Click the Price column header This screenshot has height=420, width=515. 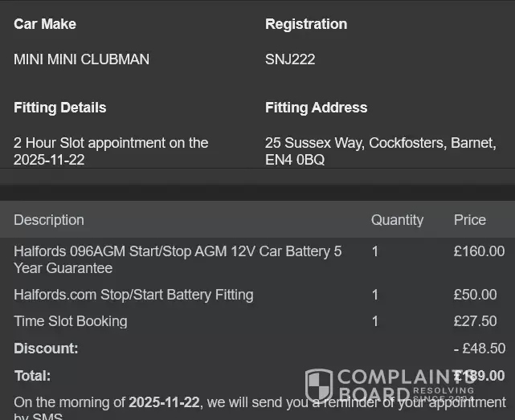click(x=469, y=220)
